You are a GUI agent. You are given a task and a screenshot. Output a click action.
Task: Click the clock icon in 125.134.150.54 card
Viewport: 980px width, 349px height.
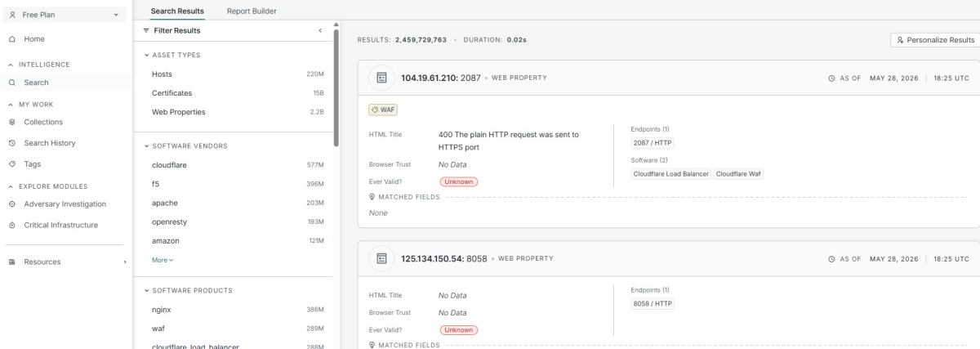click(831, 259)
